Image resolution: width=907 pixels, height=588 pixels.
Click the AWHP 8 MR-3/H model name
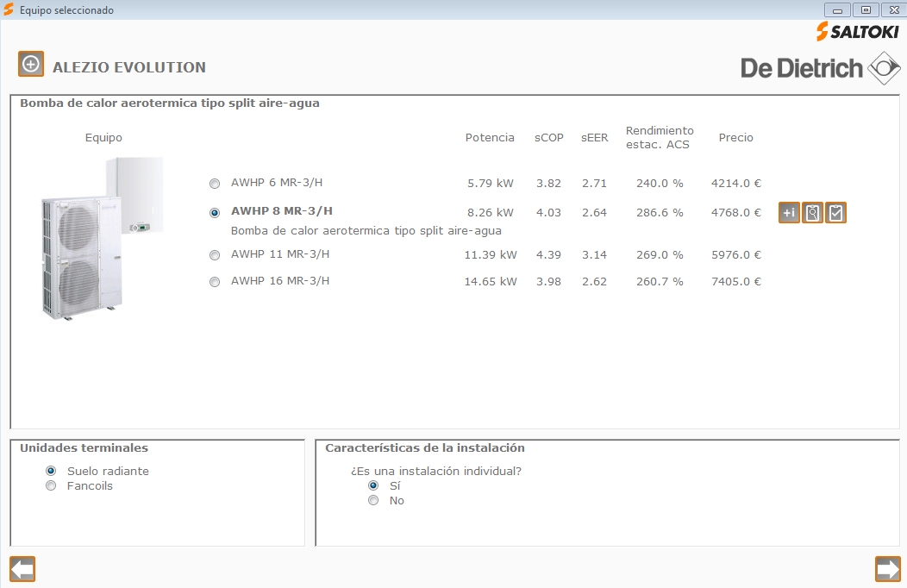coord(282,211)
